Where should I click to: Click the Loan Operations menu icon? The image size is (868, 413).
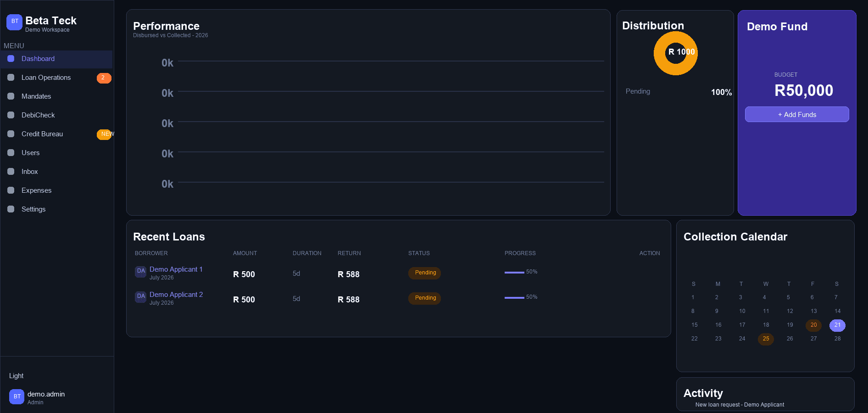[11, 78]
